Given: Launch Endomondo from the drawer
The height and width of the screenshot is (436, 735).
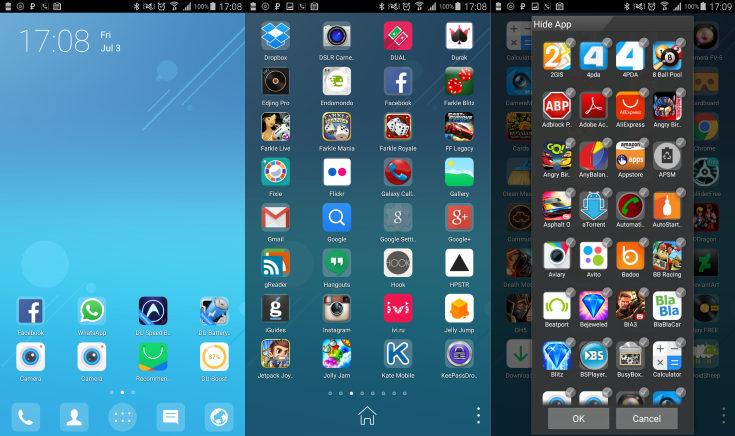Looking at the screenshot, I should pos(337,81).
